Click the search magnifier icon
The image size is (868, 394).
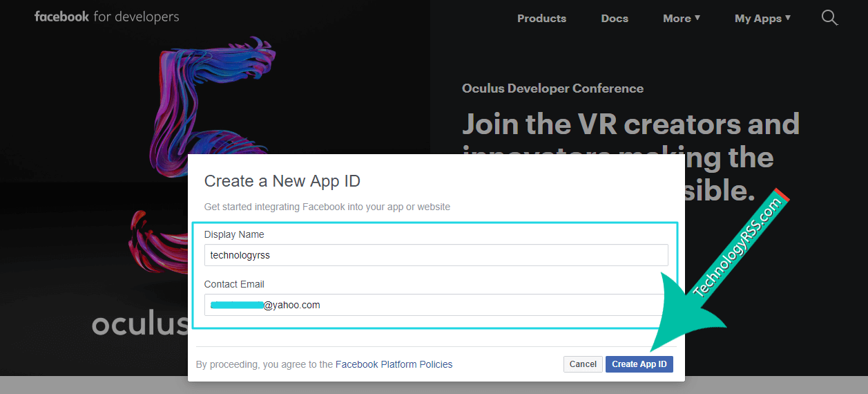(829, 18)
